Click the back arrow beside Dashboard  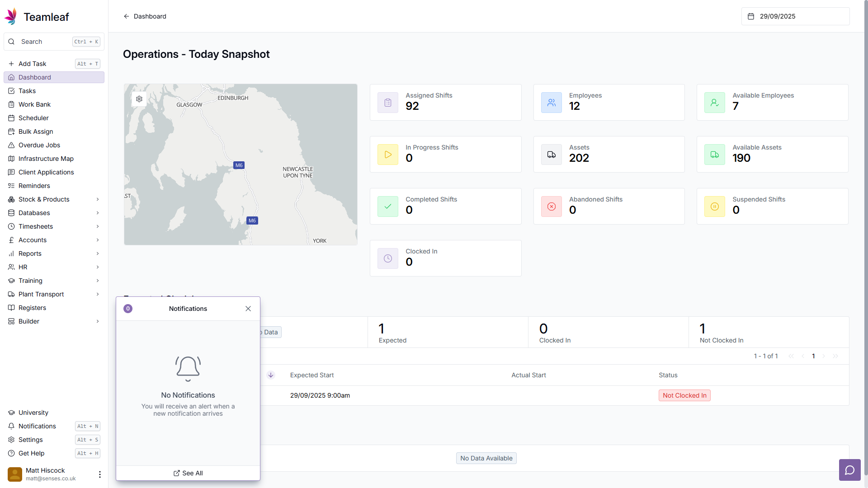pyautogui.click(x=127, y=16)
